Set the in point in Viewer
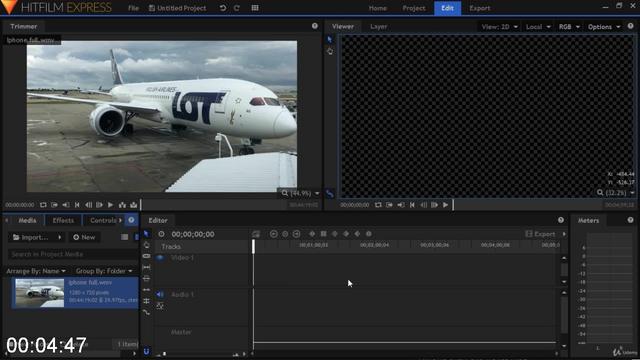Viewport: 640px width, 360px height. pyautogui.click(x=389, y=205)
